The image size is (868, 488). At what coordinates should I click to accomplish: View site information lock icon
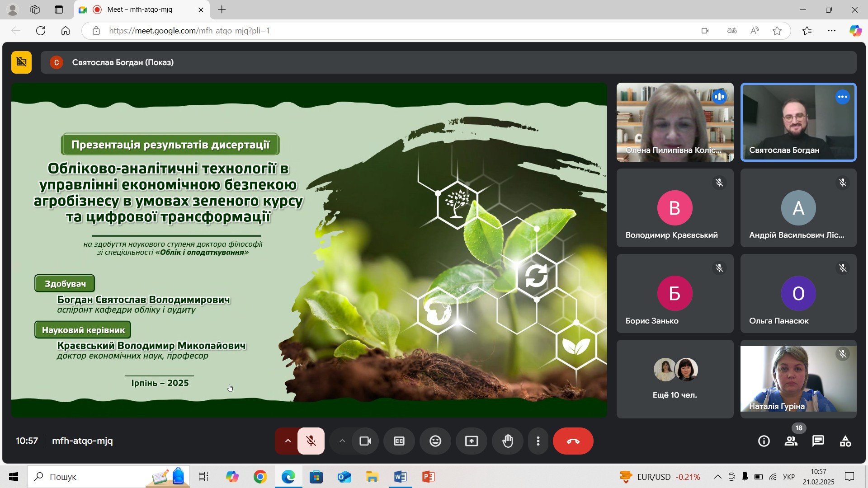(x=96, y=31)
